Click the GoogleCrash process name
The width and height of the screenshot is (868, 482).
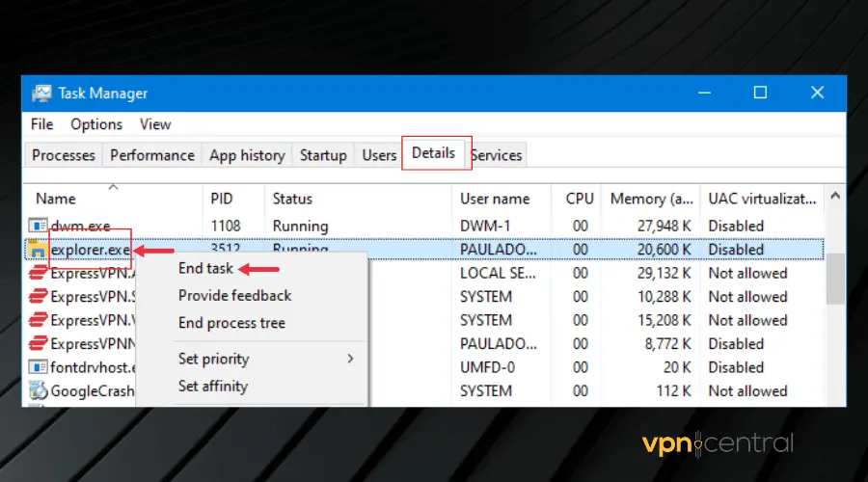(x=93, y=390)
